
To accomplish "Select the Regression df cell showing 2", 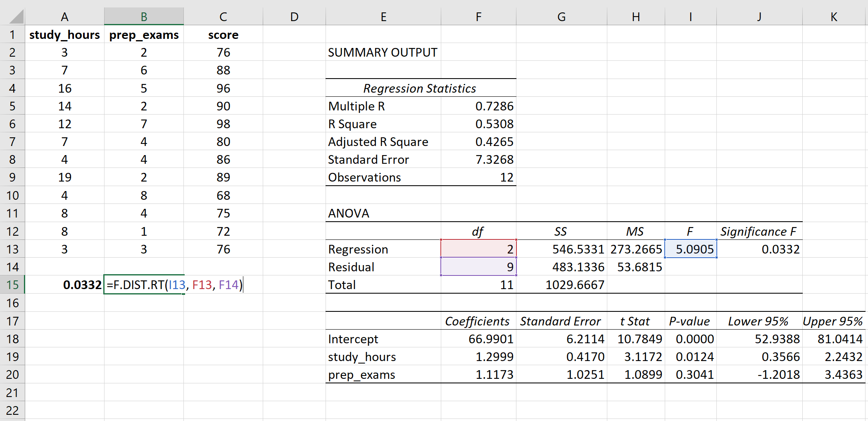I will pyautogui.click(x=478, y=249).
